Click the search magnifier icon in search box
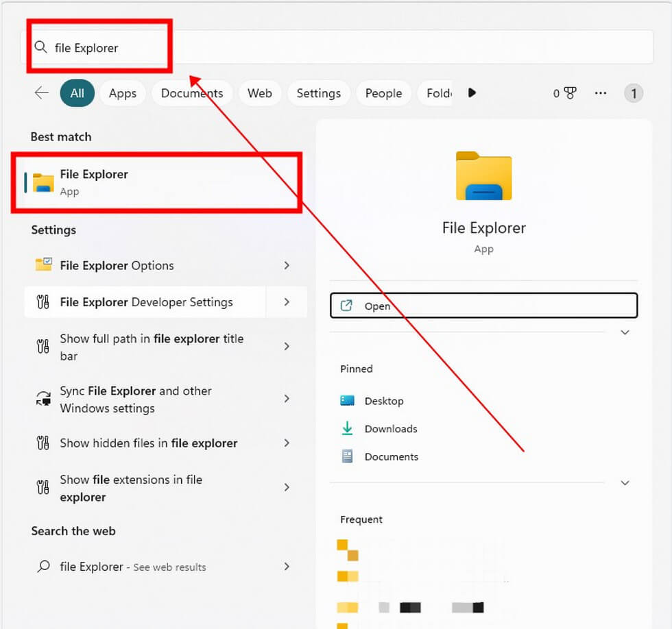 (x=40, y=47)
